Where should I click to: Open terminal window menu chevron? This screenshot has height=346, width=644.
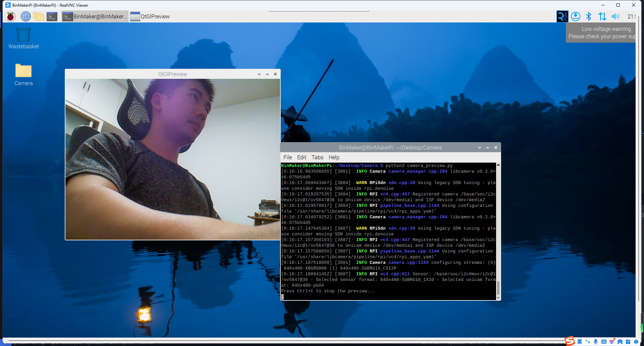point(480,148)
